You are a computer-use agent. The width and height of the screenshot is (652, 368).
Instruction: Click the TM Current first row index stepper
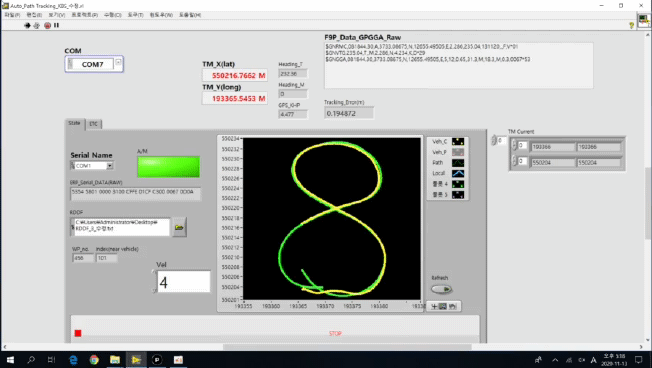point(514,146)
